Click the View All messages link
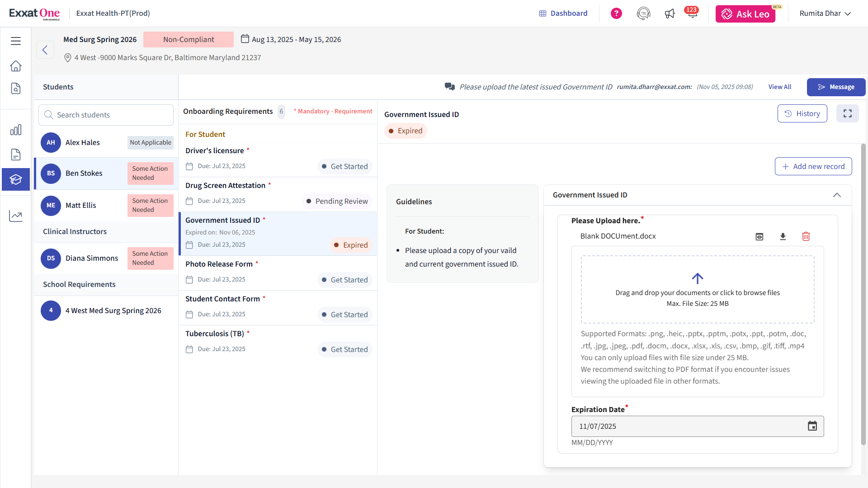 coord(779,87)
